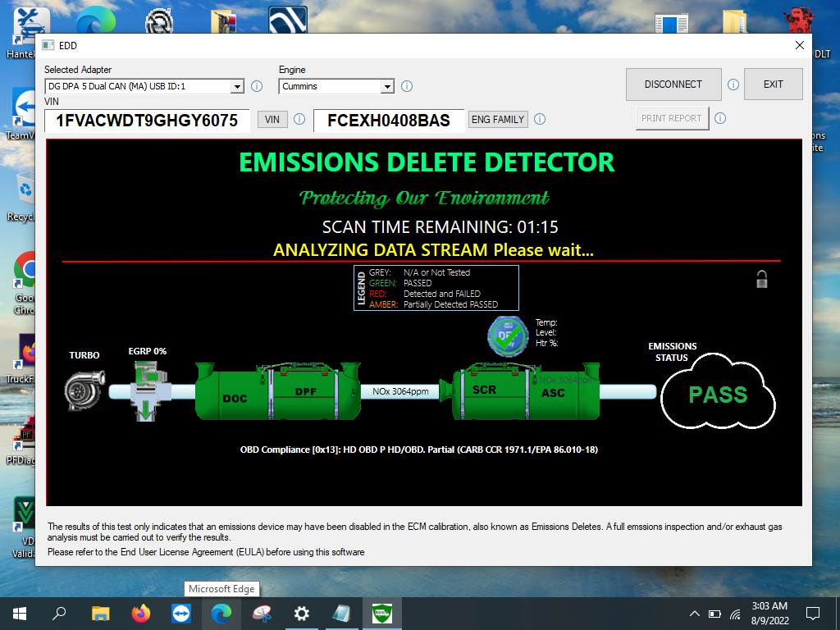The width and height of the screenshot is (840, 630).
Task: Click the info icon next to VIN button
Action: point(299,120)
